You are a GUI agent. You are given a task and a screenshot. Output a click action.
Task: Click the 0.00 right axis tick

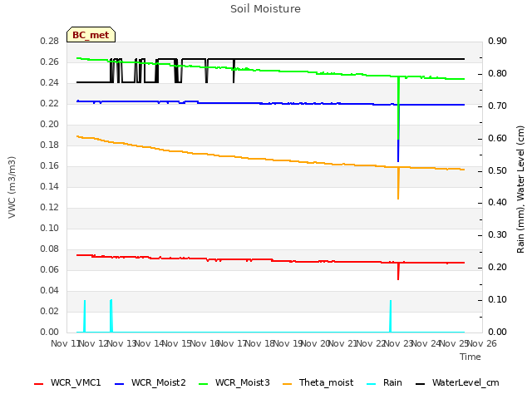point(497,332)
